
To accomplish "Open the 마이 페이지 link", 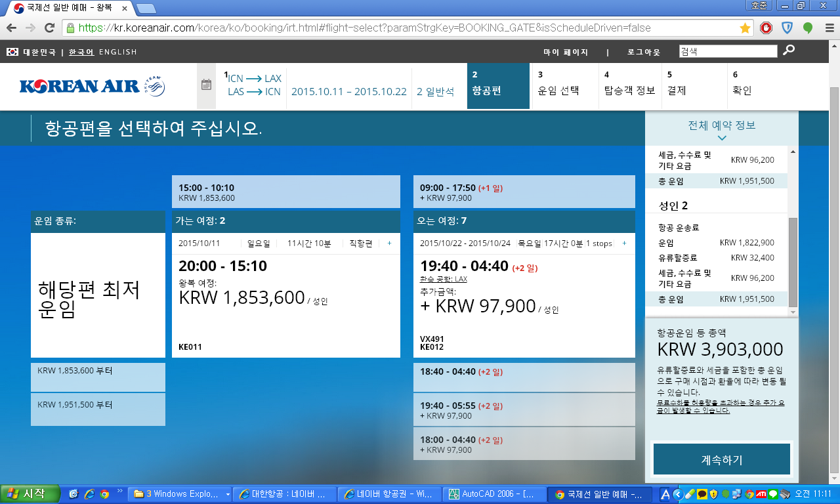I will tap(566, 52).
